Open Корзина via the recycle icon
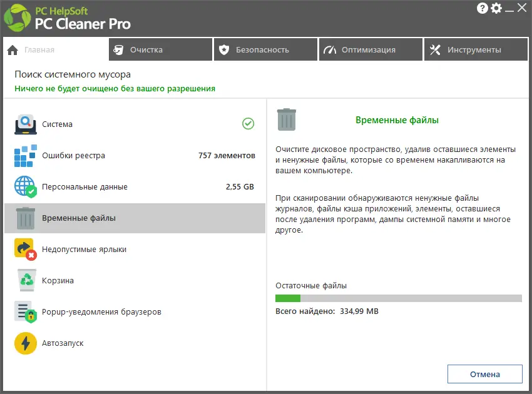532x394 pixels. click(x=25, y=280)
